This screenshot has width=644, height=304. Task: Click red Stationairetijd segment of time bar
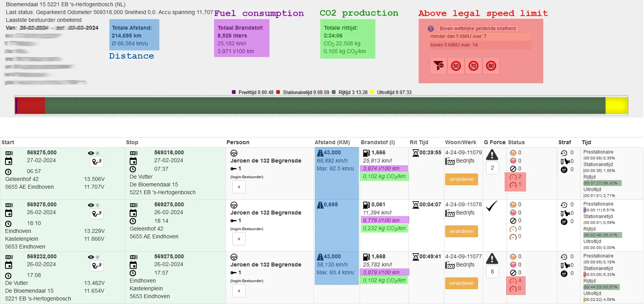pyautogui.click(x=31, y=106)
